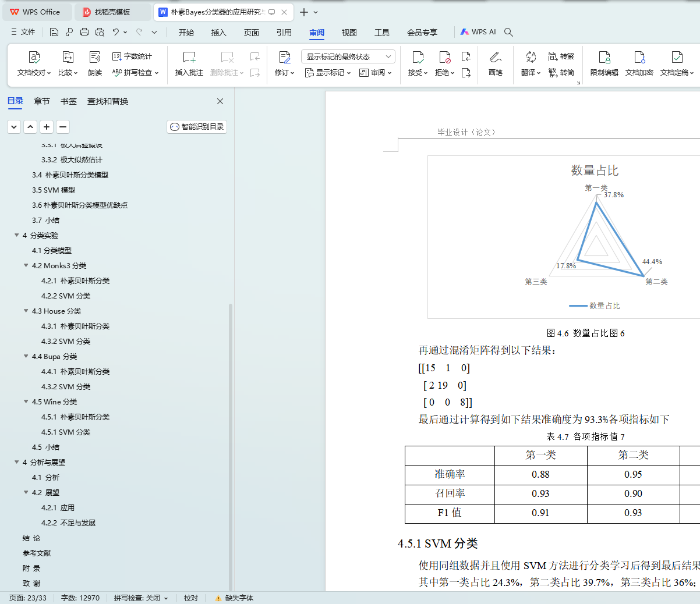
Task: Switch to the 引用 ribbon tab
Action: (x=284, y=33)
